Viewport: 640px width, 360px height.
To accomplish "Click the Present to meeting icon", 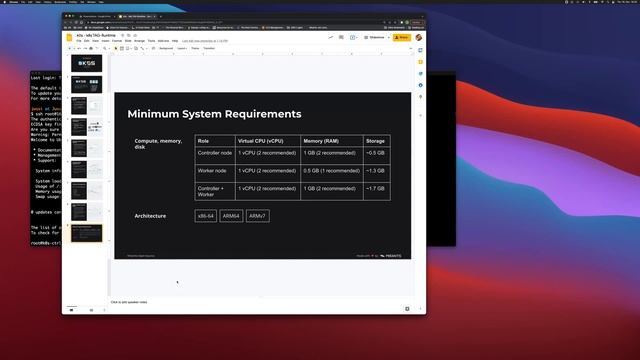I will [353, 38].
